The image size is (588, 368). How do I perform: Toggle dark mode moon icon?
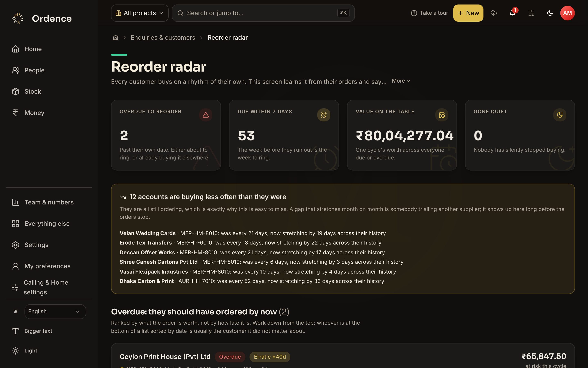tap(550, 13)
